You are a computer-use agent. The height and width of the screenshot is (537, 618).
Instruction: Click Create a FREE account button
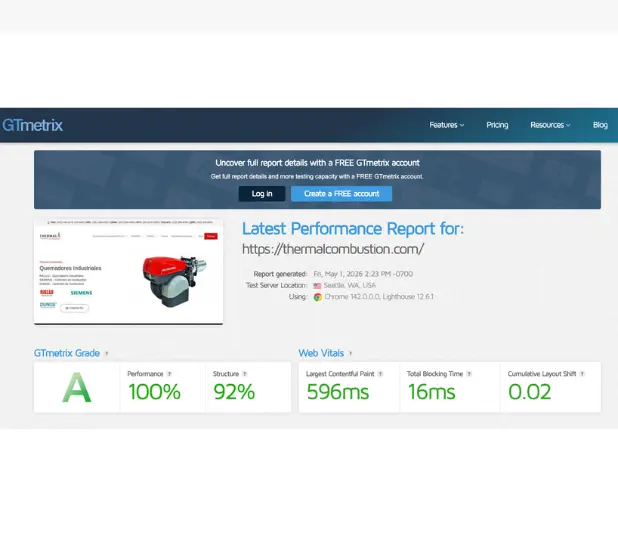tap(341, 194)
